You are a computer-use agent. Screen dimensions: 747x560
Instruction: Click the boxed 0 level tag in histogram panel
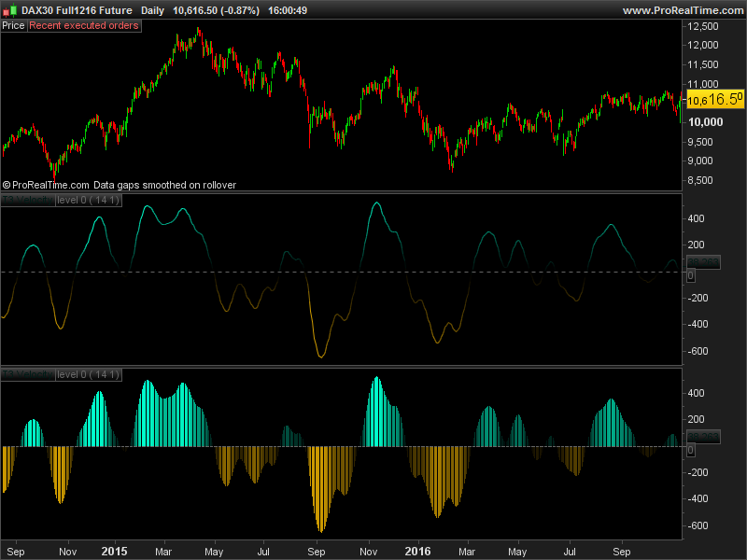[x=690, y=450]
